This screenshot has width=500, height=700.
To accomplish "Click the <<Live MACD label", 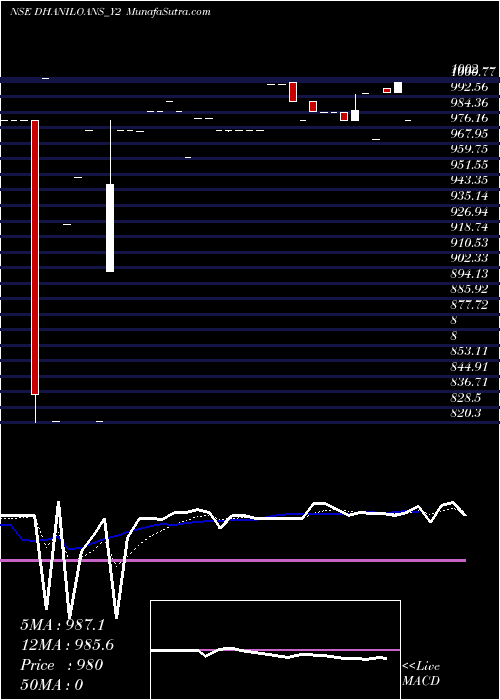I will (421, 674).
